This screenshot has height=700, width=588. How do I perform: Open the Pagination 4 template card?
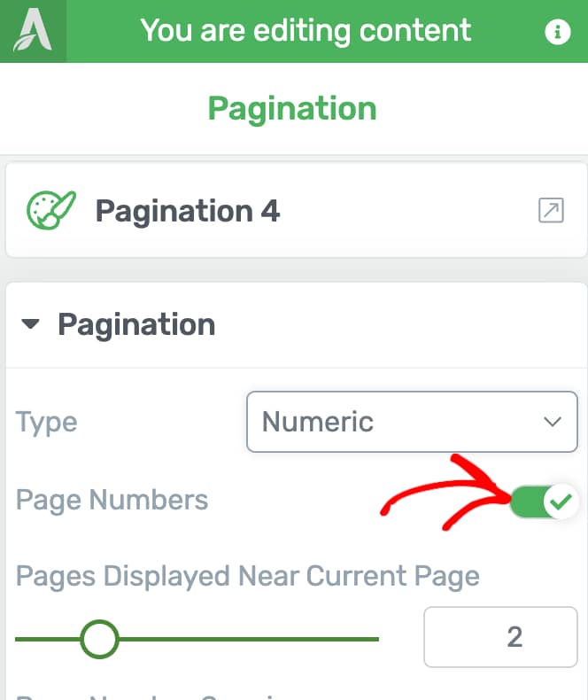click(297, 210)
